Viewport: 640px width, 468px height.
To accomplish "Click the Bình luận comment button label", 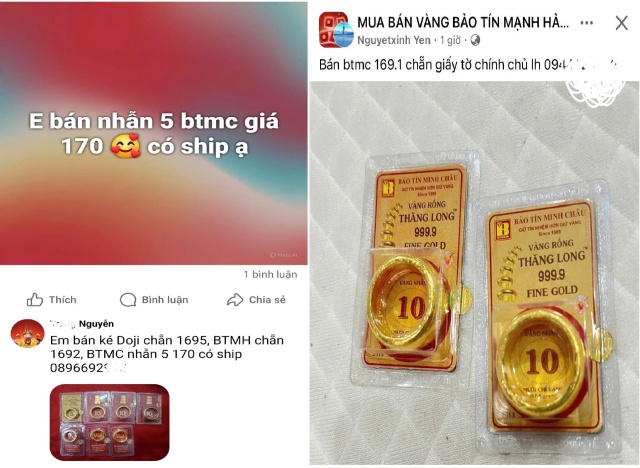I will point(165,299).
